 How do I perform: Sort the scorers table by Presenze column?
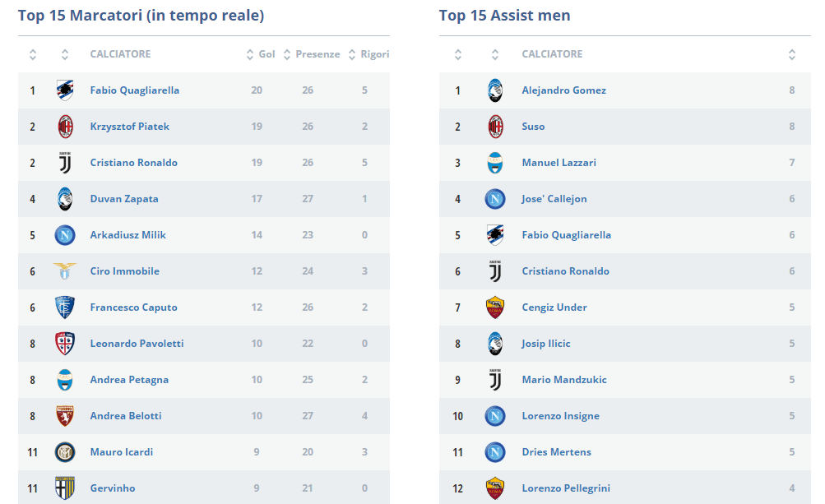pyautogui.click(x=312, y=54)
